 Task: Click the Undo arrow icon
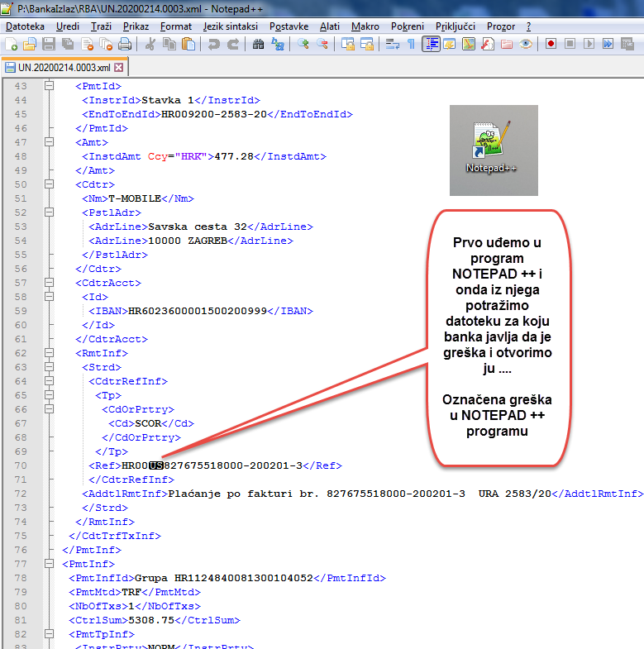coord(214,44)
